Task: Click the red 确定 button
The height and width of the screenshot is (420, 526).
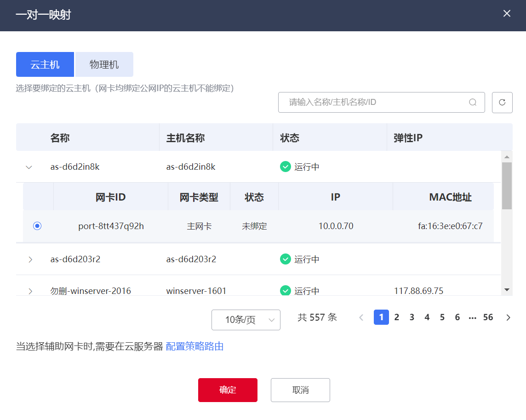Action: (x=228, y=390)
